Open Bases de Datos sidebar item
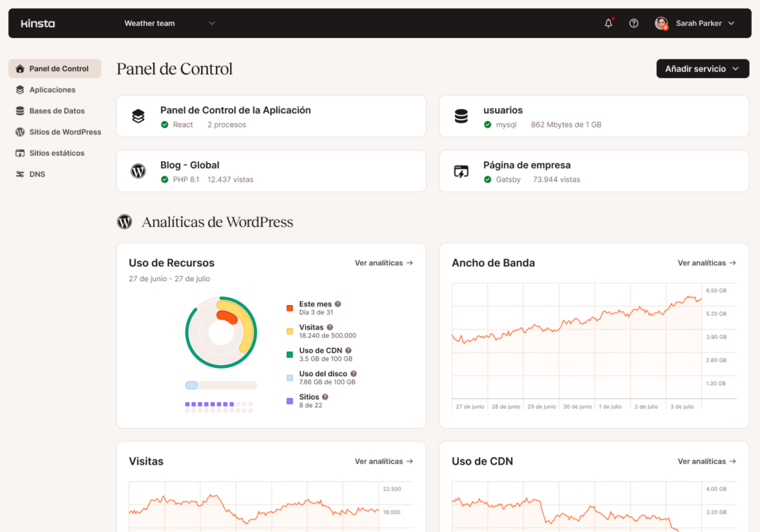 [56, 111]
